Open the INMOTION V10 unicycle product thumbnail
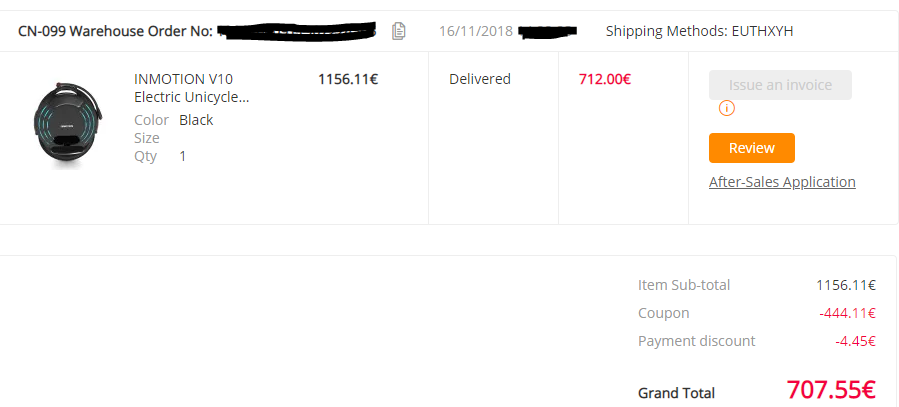 (x=68, y=123)
